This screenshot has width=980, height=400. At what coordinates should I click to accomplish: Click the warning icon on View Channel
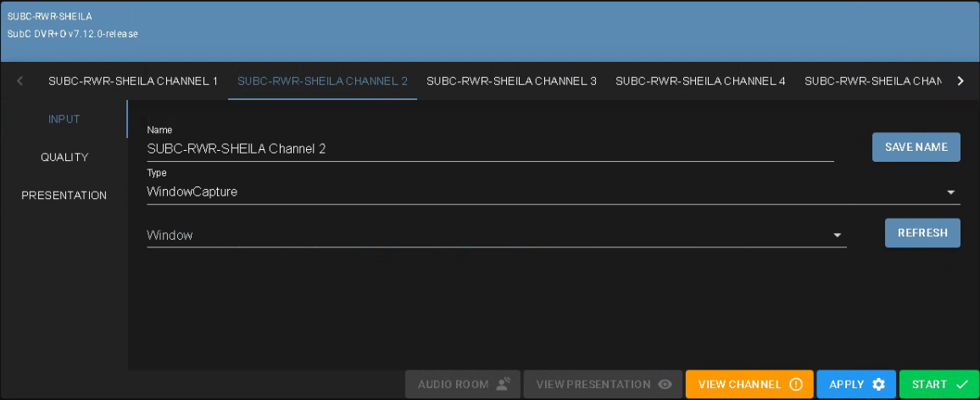coord(796,385)
